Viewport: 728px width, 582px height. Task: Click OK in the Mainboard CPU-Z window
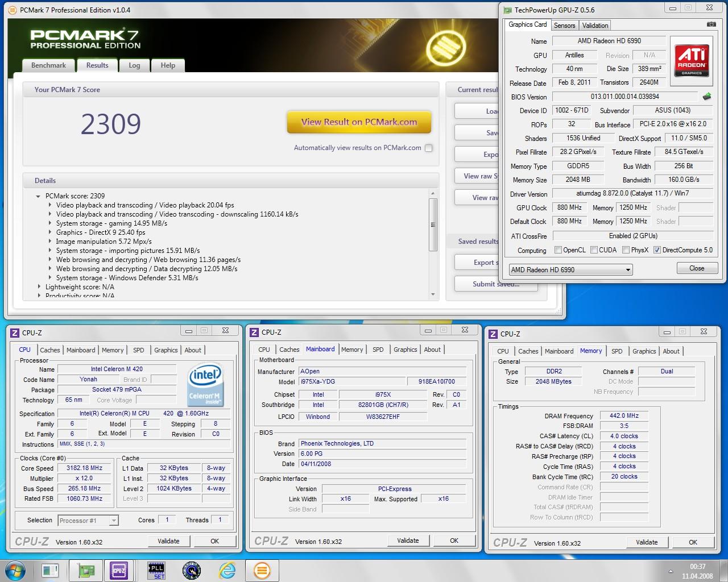coord(454,541)
